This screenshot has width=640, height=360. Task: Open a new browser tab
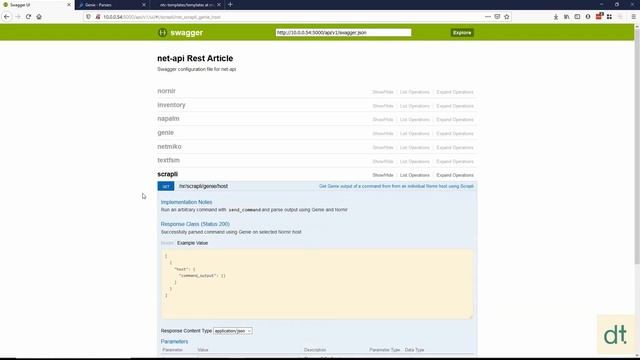pos(230,4)
